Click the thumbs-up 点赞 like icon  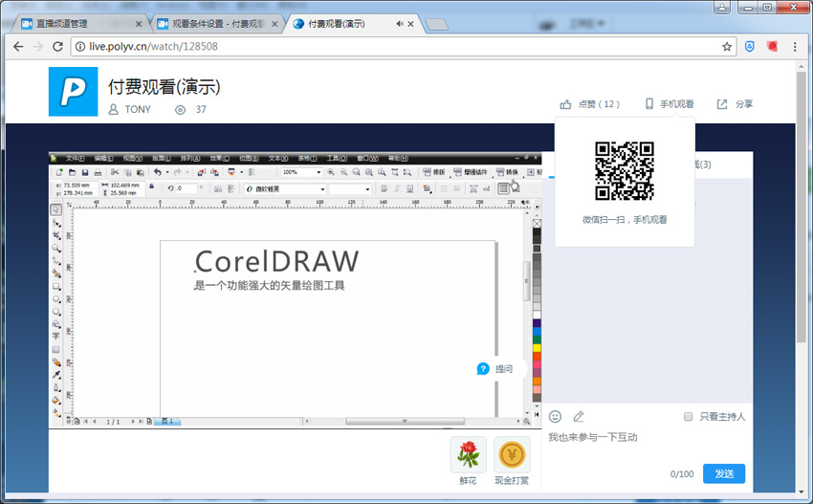[x=566, y=104]
